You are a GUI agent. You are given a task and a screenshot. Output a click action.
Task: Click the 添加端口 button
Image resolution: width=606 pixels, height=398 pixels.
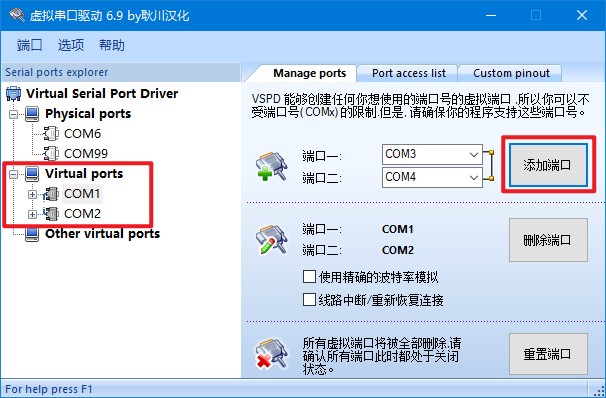(548, 165)
